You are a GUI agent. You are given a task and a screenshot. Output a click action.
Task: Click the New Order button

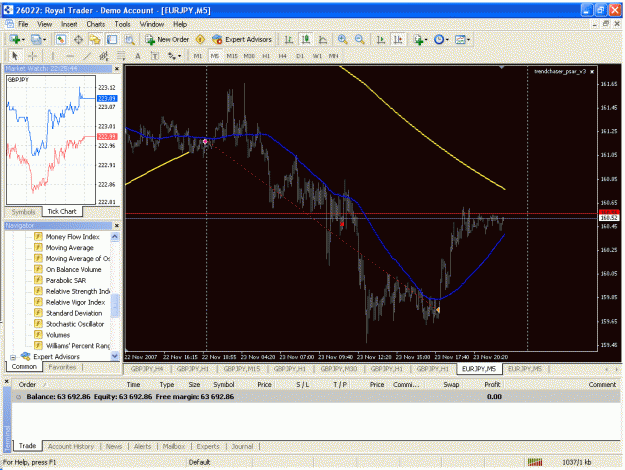click(x=167, y=39)
